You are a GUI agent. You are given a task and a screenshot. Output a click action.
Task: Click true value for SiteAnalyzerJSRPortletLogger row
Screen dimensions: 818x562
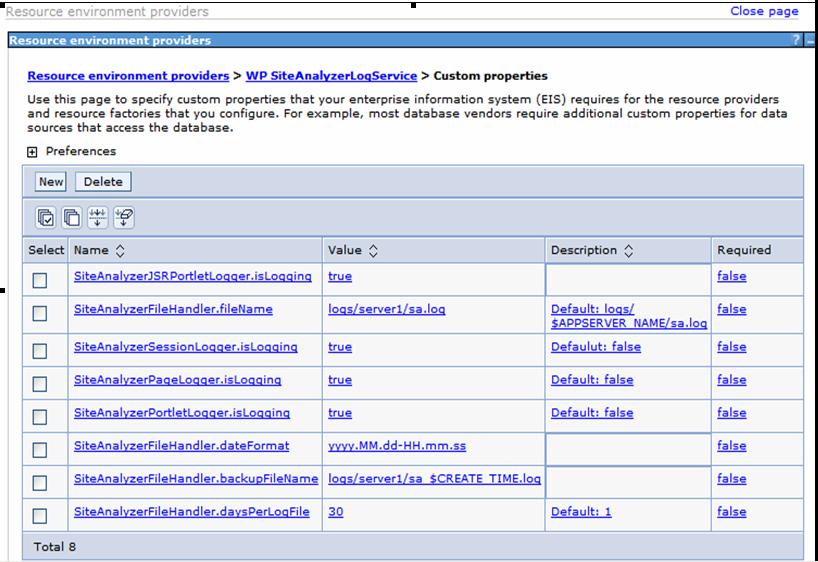click(340, 276)
